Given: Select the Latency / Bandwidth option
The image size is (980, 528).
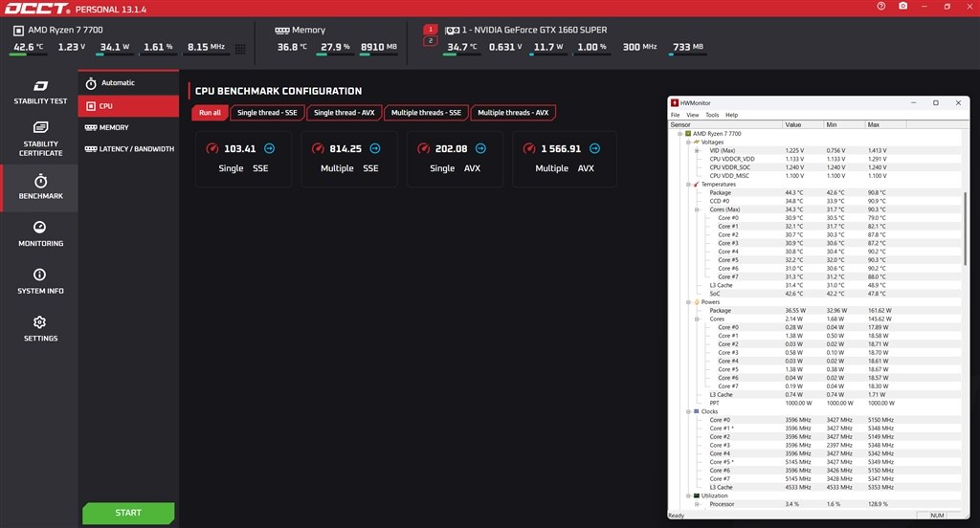Looking at the screenshot, I should click(128, 148).
